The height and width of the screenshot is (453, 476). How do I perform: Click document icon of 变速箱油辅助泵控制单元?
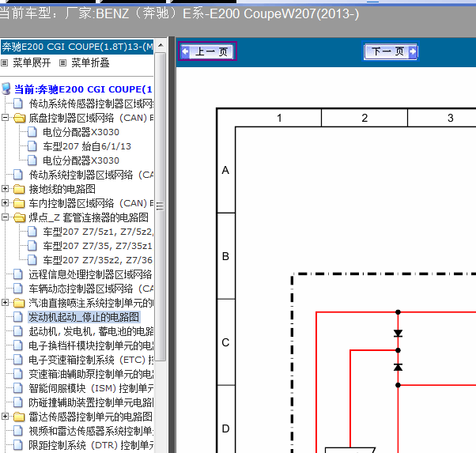(x=18, y=374)
